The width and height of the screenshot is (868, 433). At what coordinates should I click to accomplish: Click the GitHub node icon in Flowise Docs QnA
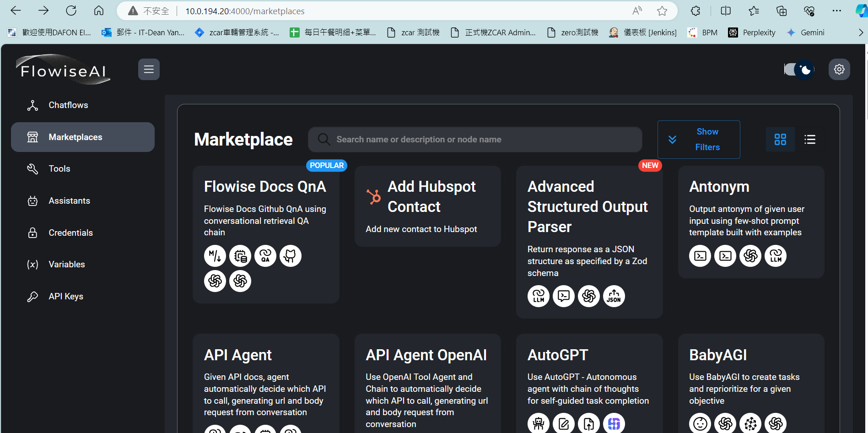click(x=290, y=256)
